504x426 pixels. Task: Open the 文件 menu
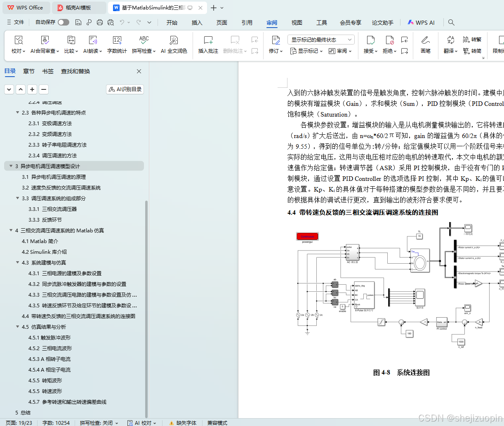[16, 22]
